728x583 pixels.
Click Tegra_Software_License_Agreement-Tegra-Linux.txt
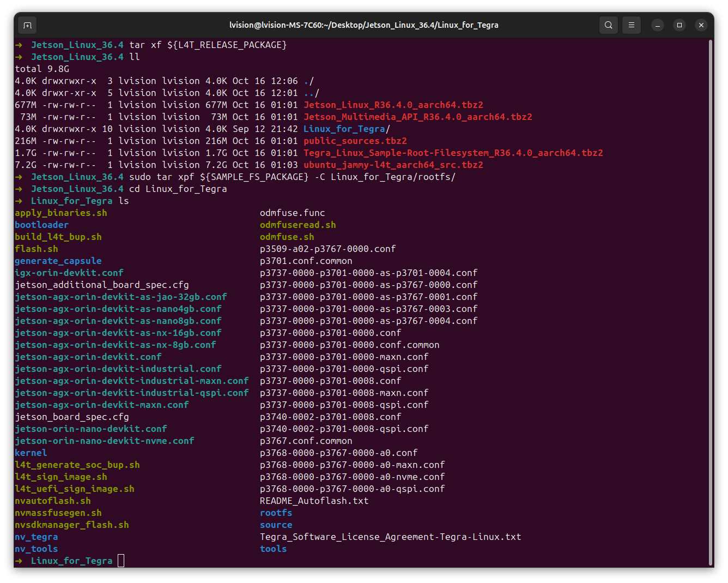tap(391, 537)
